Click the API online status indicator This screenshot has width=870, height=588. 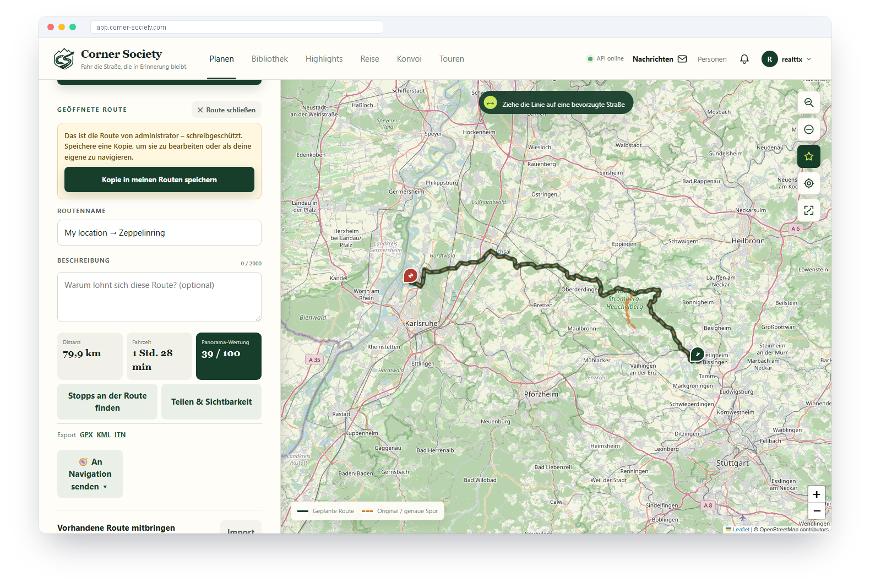click(x=605, y=59)
